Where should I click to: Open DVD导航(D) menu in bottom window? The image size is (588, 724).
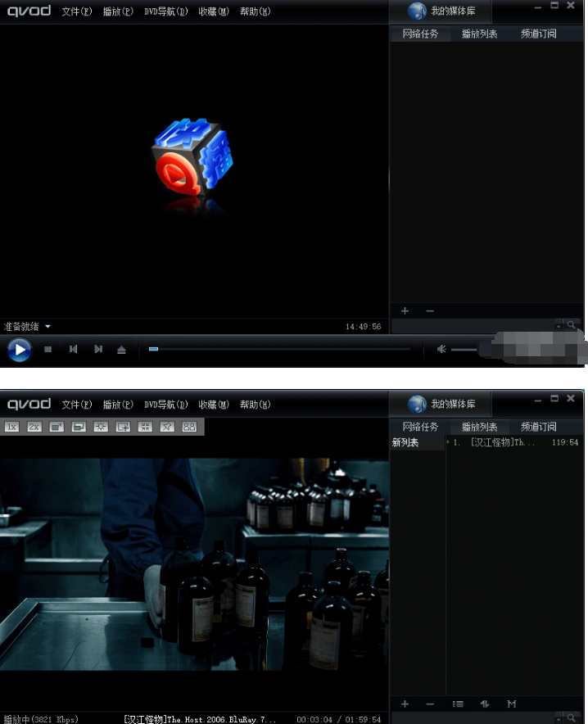166,405
